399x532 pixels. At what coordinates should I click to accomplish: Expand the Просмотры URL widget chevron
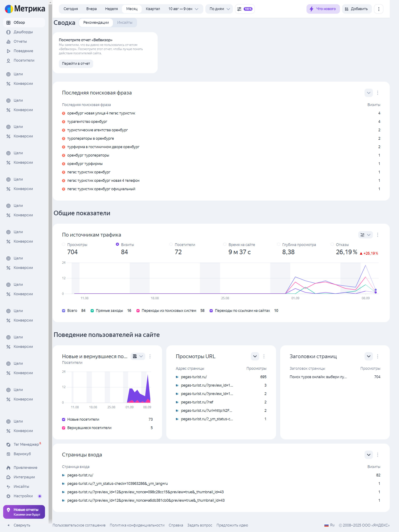pyautogui.click(x=255, y=356)
